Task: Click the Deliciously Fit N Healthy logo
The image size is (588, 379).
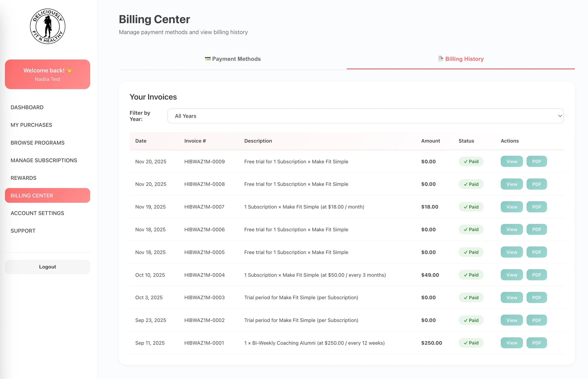Action: click(47, 26)
